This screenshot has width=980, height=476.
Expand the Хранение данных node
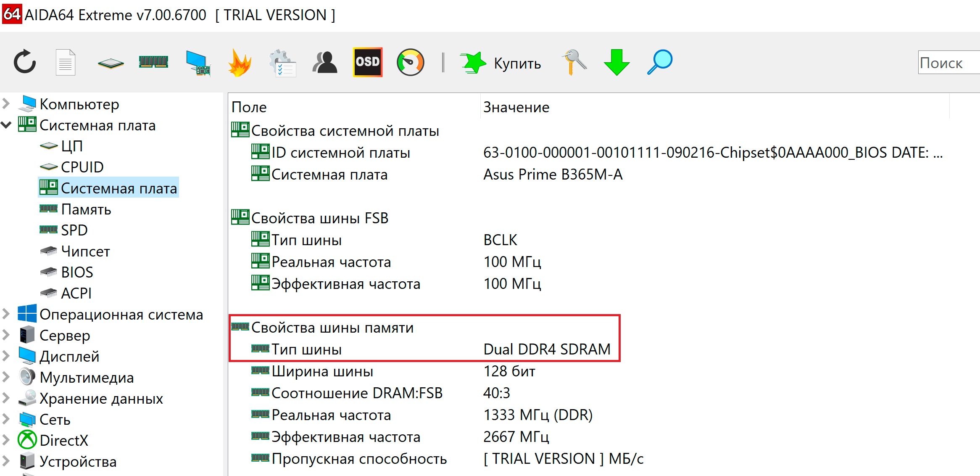pos(6,398)
